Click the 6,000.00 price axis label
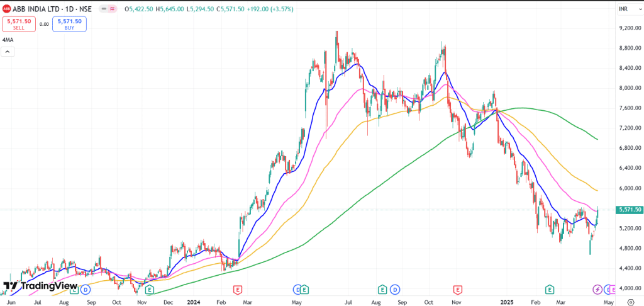This screenshot has height=306, width=644. (630, 188)
